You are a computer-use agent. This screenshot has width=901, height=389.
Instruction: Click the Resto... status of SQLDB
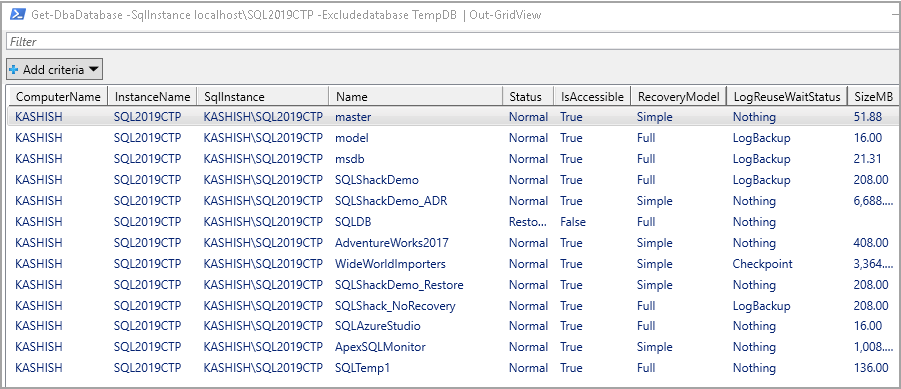click(528, 222)
